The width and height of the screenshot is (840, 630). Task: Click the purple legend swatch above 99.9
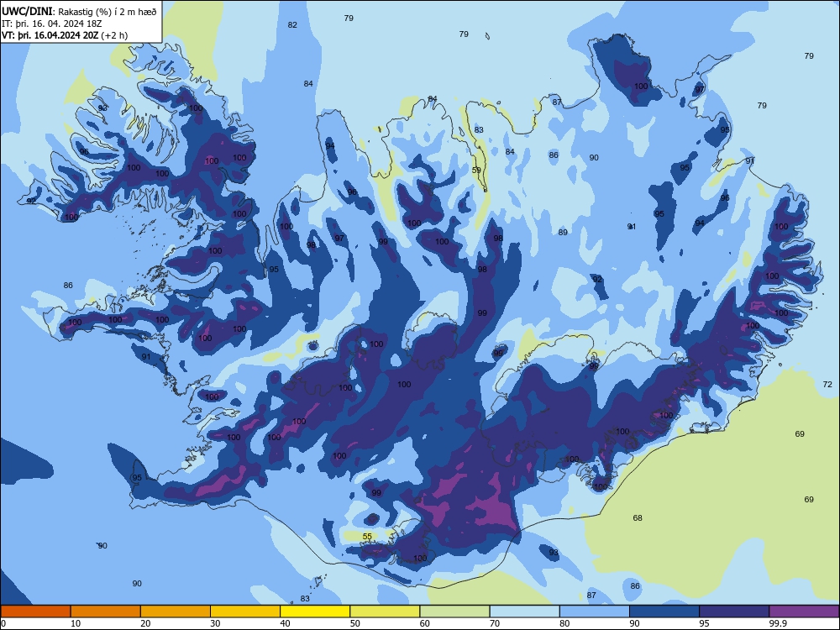(x=804, y=612)
